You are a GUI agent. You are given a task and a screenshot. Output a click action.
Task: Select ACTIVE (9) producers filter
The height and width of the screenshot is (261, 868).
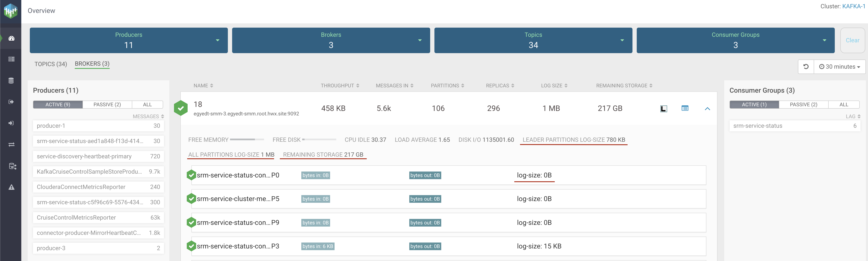point(58,105)
